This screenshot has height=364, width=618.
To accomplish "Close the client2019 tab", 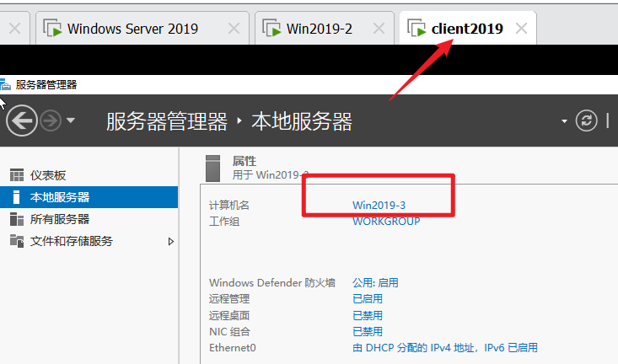I will [521, 29].
